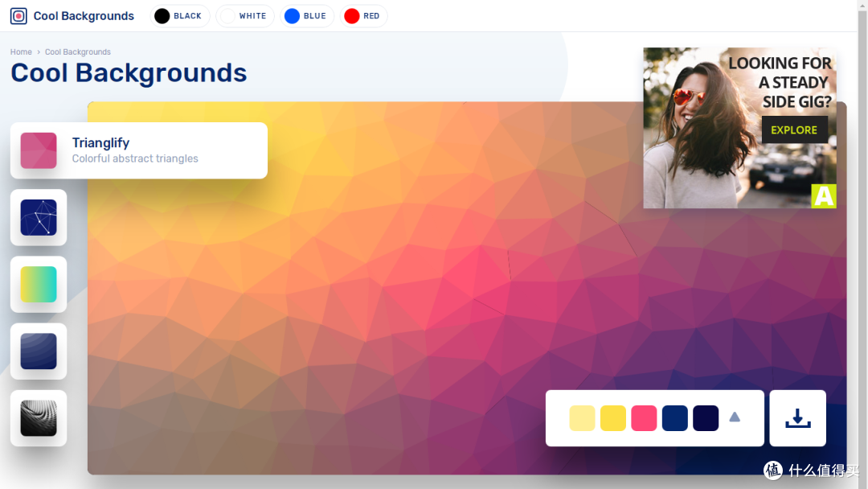This screenshot has height=489, width=868.
Task: Click the EXPLORE button in the ad
Action: (x=794, y=129)
